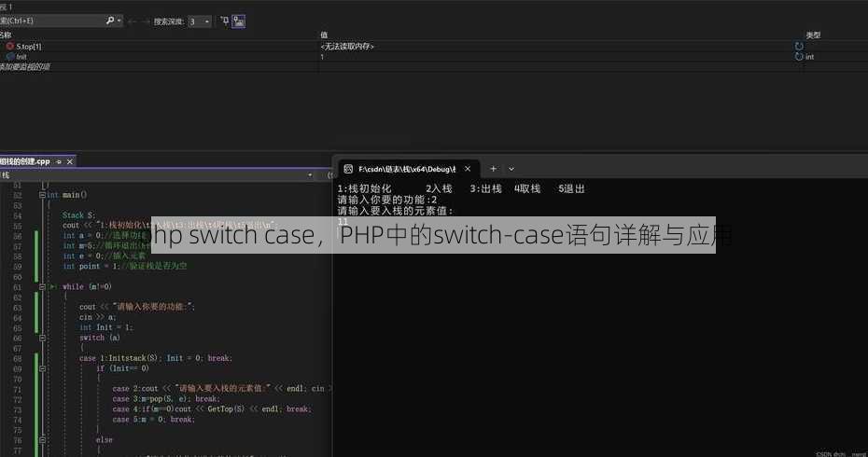Click "case 5:m = 0; break;" line
The height and width of the screenshot is (457, 868).
153,420
